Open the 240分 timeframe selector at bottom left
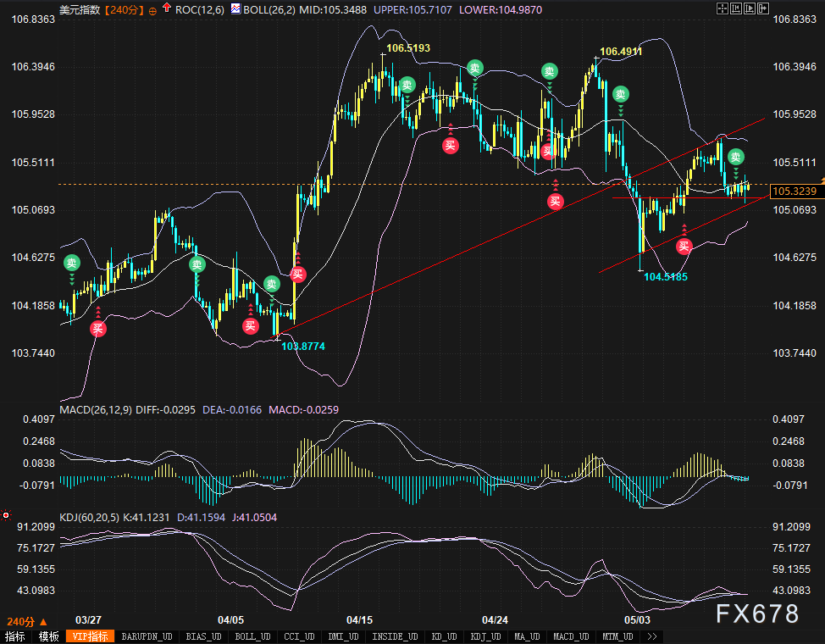Viewport: 825px width, 644px height. click(23, 620)
